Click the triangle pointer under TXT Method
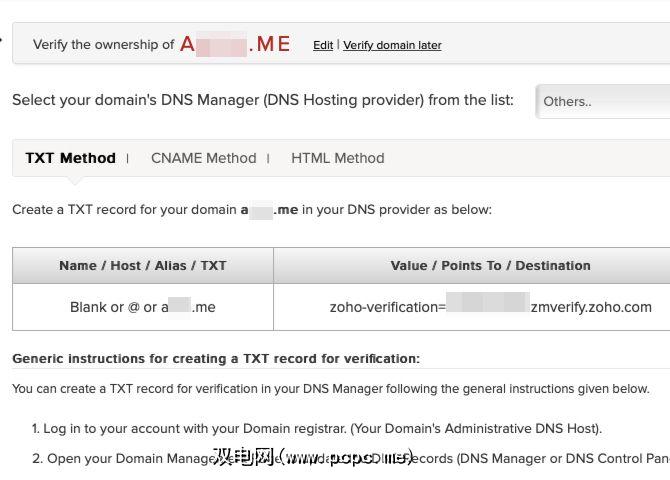 pos(74,180)
